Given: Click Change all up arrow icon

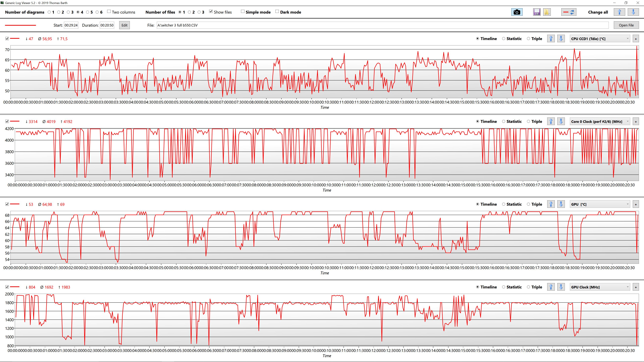Looking at the screenshot, I should (x=619, y=12).
